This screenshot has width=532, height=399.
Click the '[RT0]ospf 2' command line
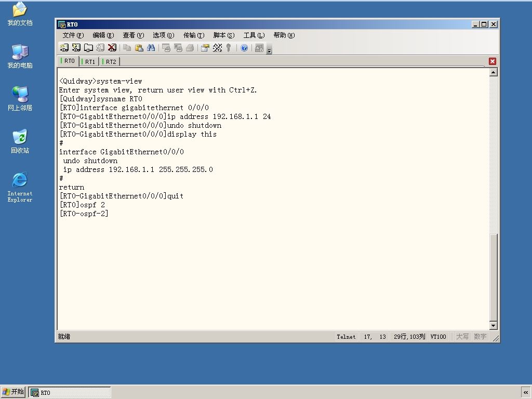pyautogui.click(x=82, y=205)
